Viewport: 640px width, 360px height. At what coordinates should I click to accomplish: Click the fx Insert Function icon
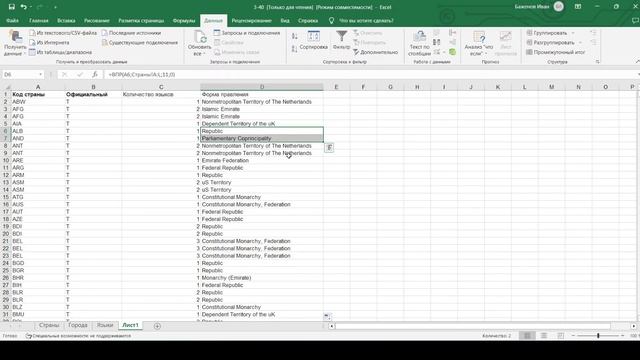(95, 74)
